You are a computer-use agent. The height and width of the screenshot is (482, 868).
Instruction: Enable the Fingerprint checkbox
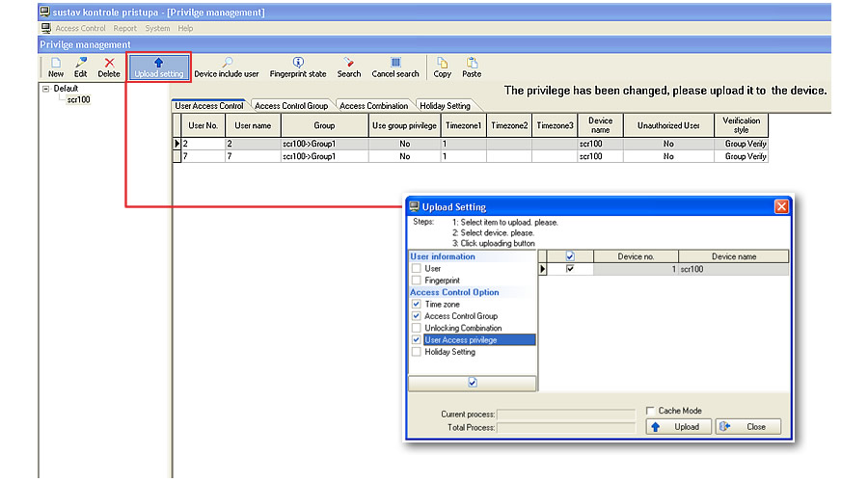(x=417, y=281)
